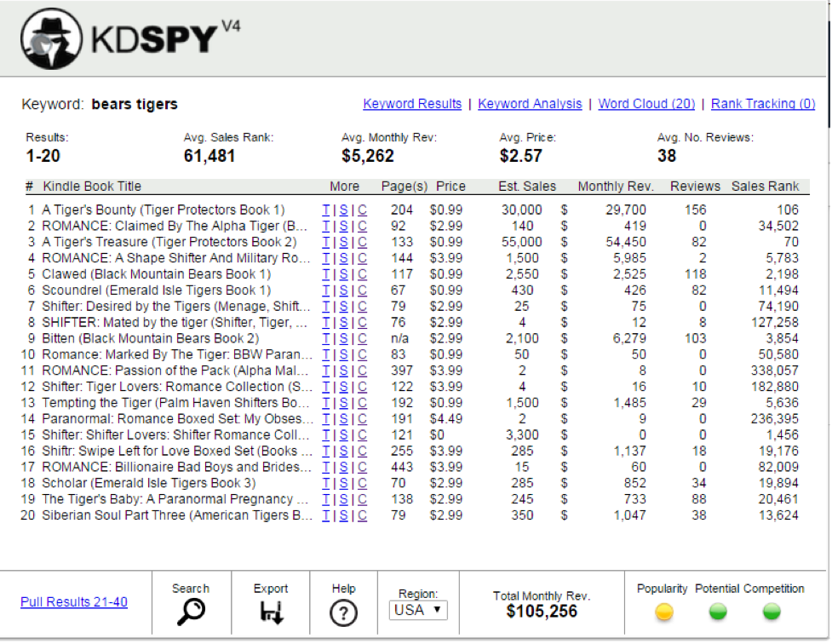Viewport: 832px width, 644px height.
Task: Click the Avg. Price value $2.57
Action: coord(521,156)
